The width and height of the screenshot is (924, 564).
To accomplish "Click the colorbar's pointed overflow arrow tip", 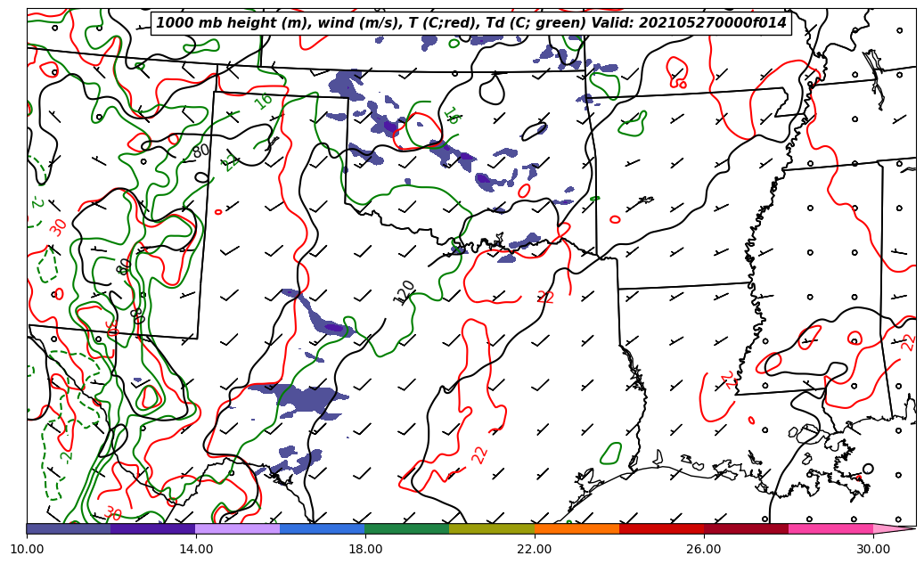I will coord(895,528).
